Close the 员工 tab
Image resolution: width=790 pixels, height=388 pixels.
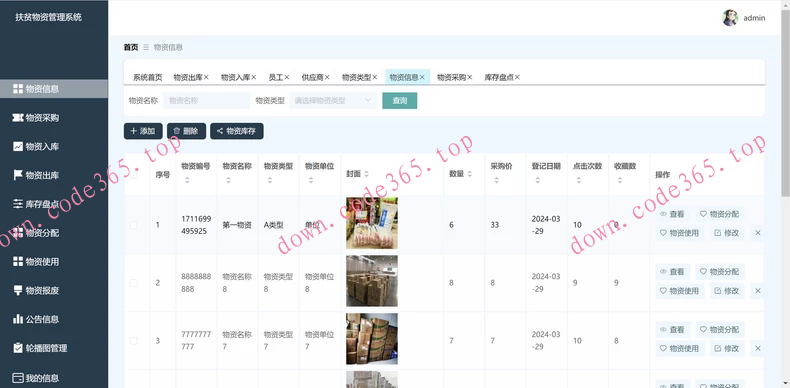click(287, 77)
